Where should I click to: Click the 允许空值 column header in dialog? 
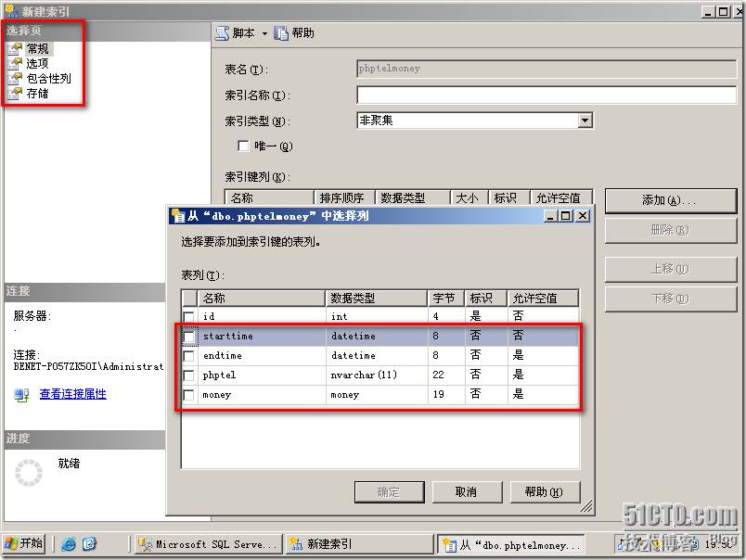point(543,299)
